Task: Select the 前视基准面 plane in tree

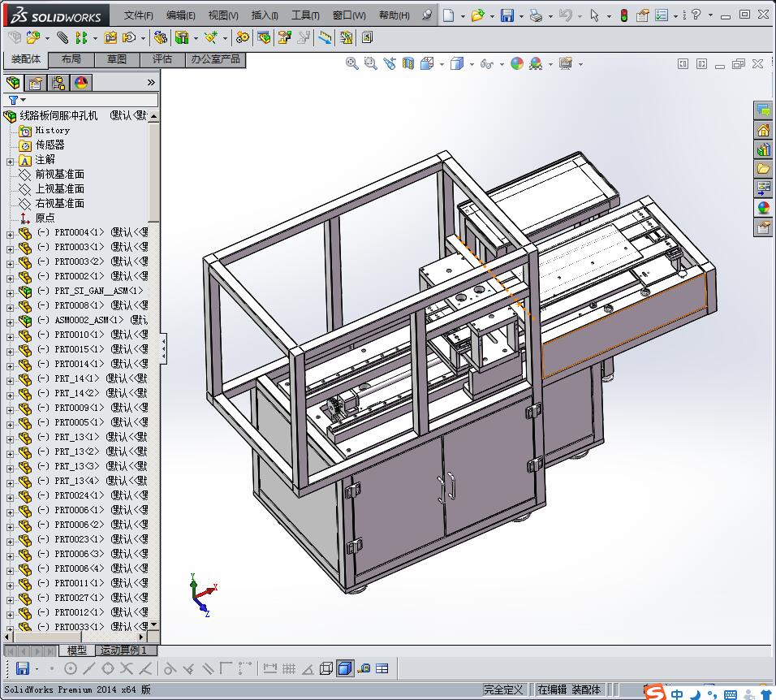Action: tap(59, 175)
